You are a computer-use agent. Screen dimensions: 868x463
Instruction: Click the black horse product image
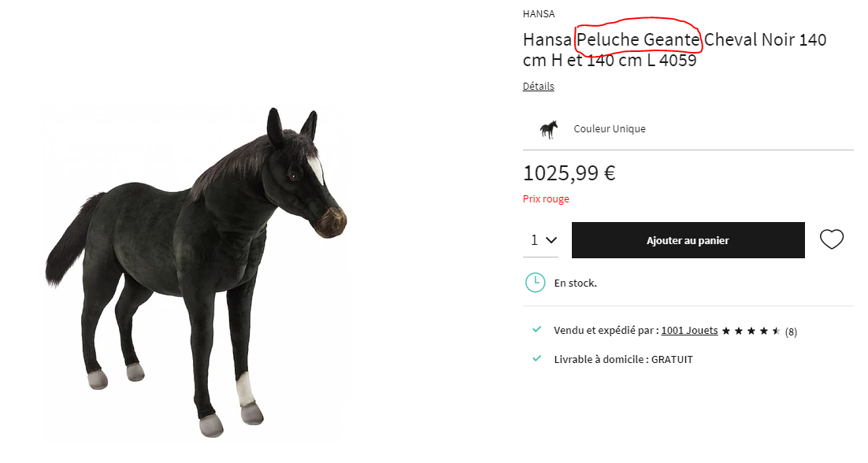[x=196, y=273]
